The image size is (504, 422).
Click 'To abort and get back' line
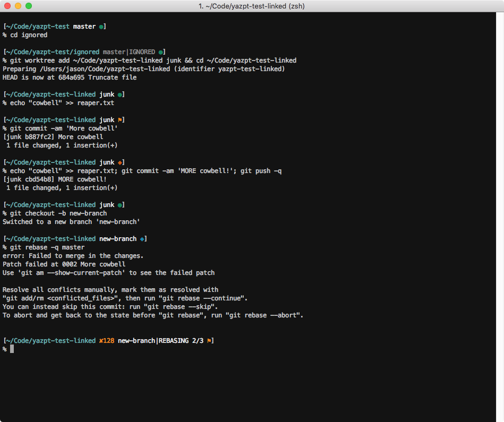pos(153,315)
